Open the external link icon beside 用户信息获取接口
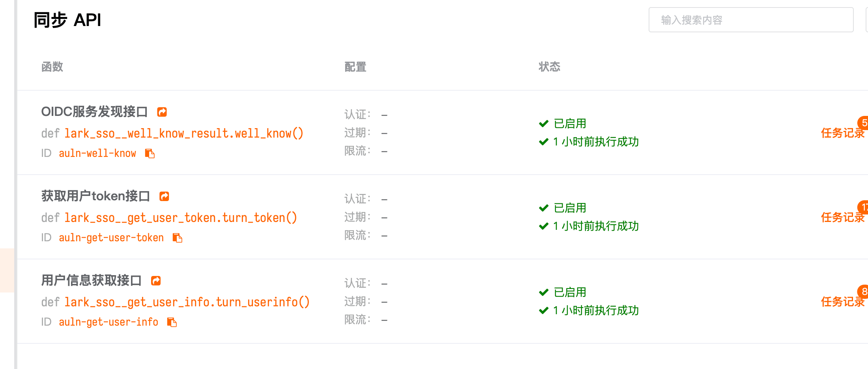 coord(156,280)
